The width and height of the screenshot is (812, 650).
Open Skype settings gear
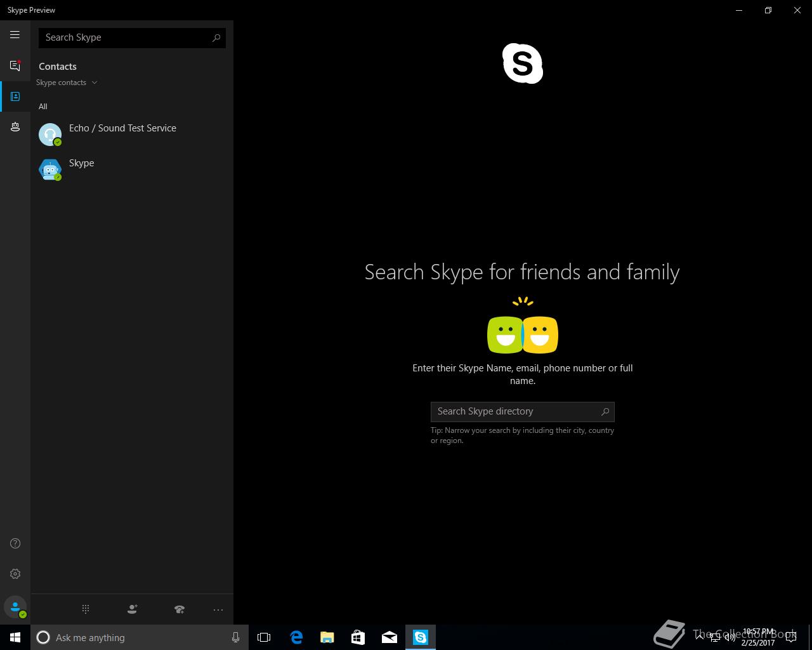[x=15, y=574]
